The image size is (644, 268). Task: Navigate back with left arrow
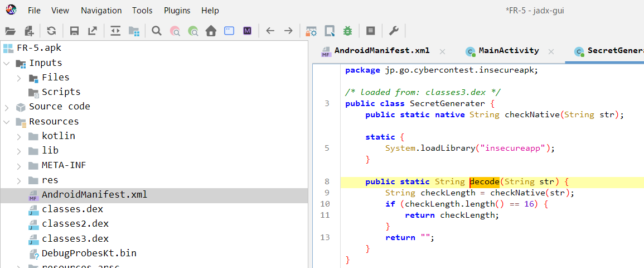(270, 30)
